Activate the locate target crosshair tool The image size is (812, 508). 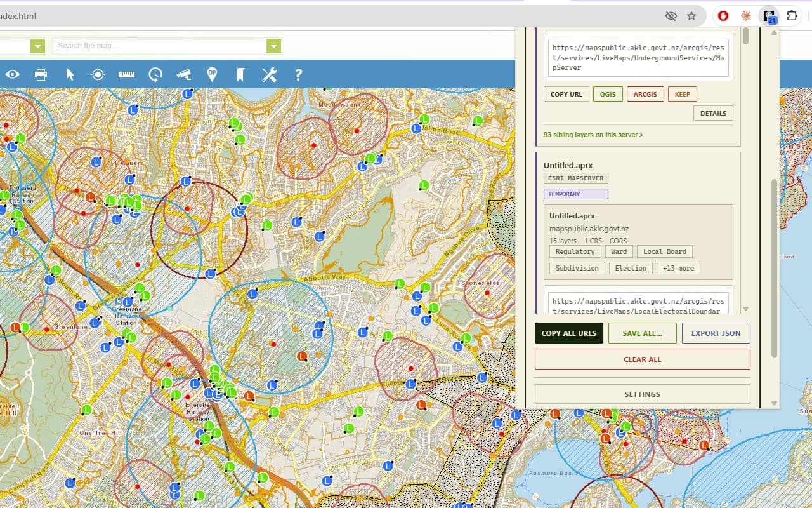pos(98,75)
